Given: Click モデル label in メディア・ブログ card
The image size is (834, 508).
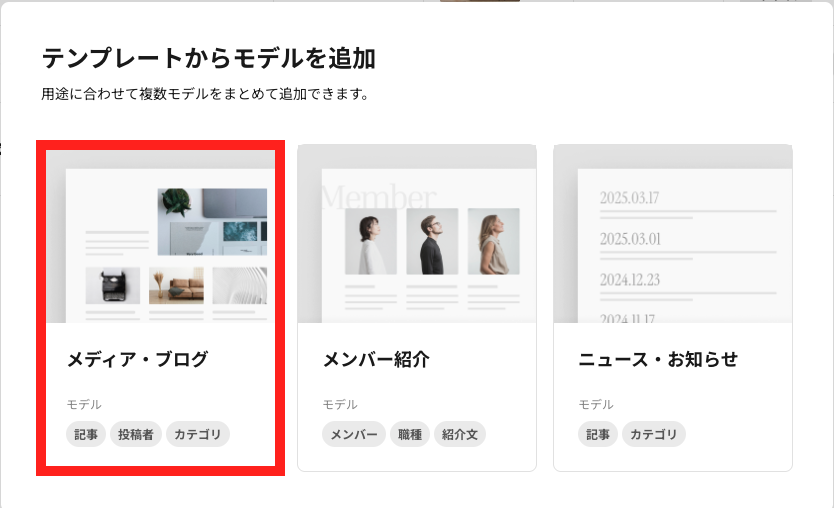Looking at the screenshot, I should coord(84,405).
